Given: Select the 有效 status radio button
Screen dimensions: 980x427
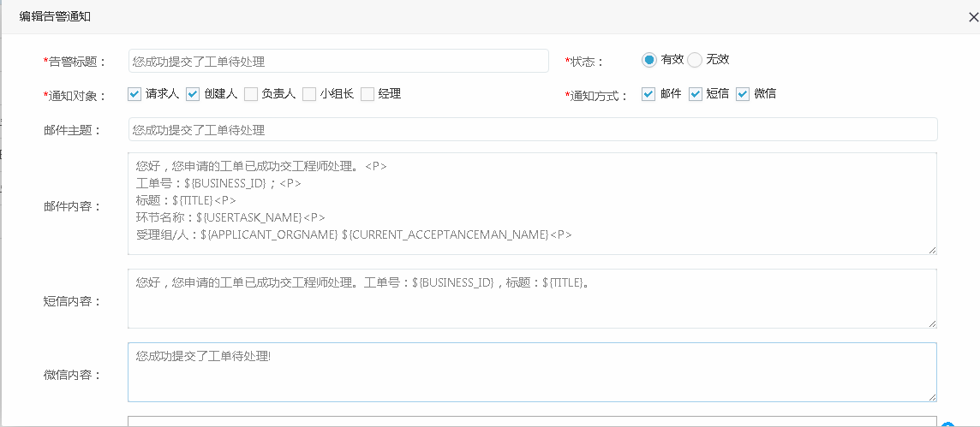Looking at the screenshot, I should [x=649, y=60].
